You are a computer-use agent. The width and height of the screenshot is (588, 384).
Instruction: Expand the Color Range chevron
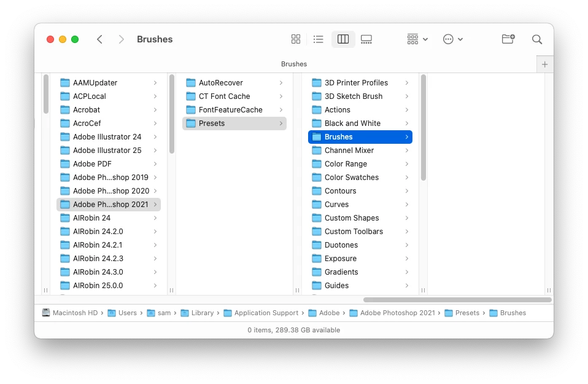pos(407,163)
